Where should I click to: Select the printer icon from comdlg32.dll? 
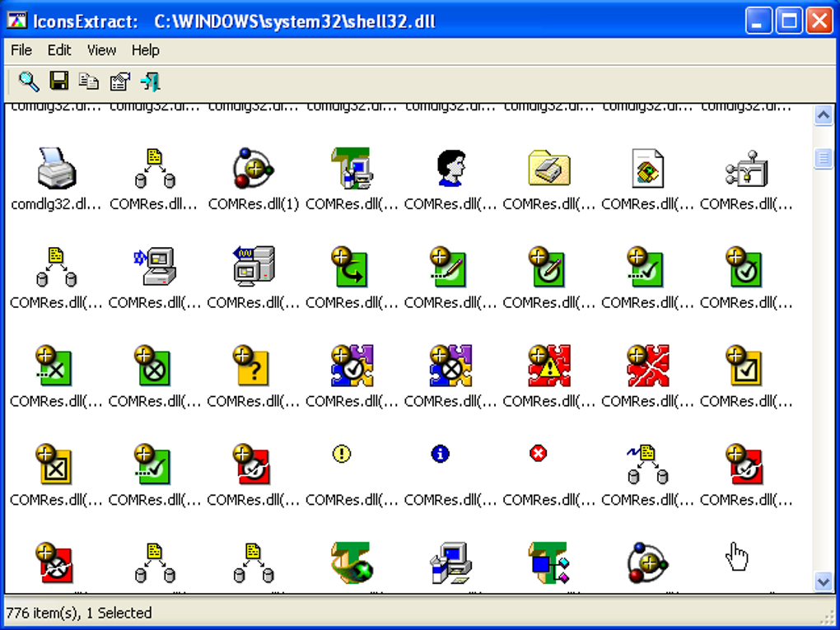(x=57, y=168)
